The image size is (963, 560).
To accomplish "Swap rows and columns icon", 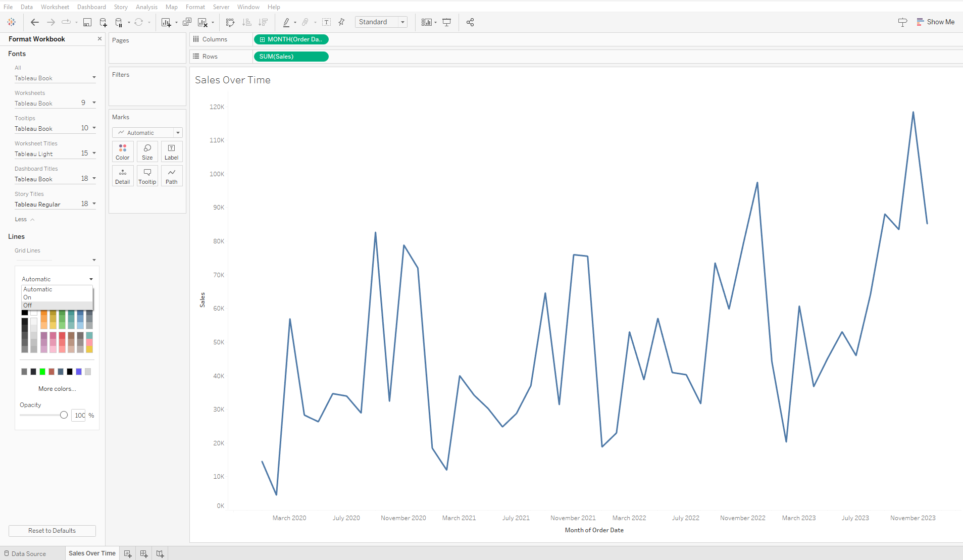I will [x=230, y=22].
